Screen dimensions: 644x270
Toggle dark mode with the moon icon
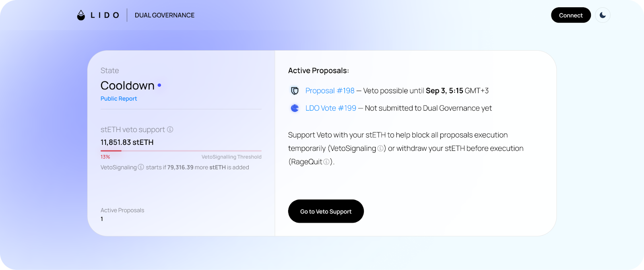(x=603, y=15)
